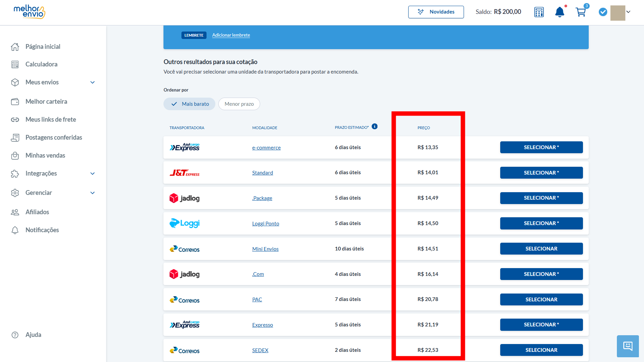This screenshot has width=644, height=362.
Task: Open the Jadlog .Package modality link
Action: pyautogui.click(x=262, y=198)
